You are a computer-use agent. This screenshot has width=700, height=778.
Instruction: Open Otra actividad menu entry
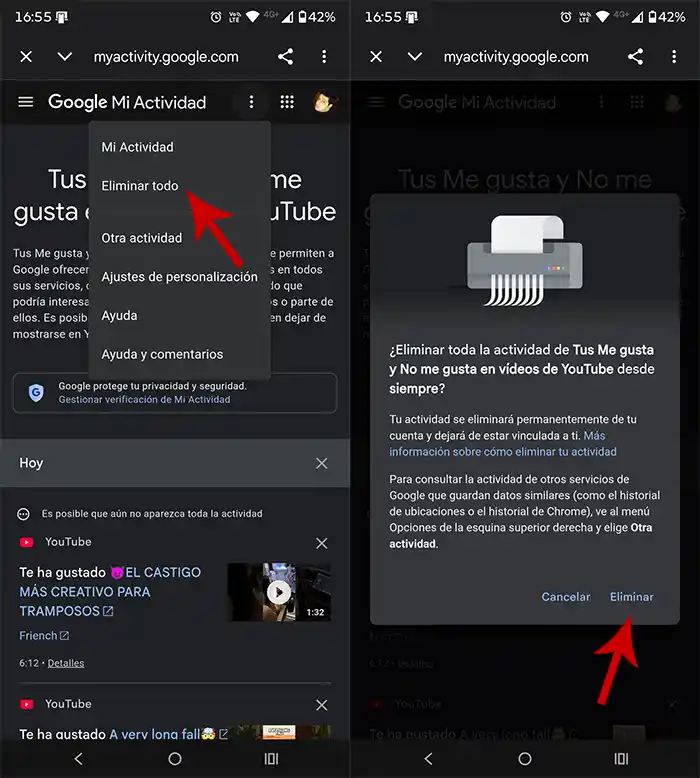[141, 238]
